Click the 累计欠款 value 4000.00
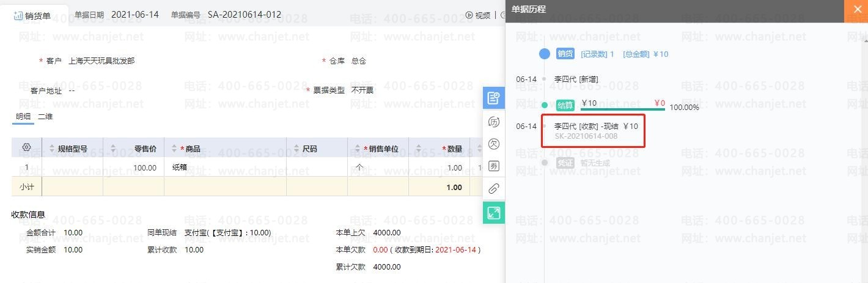 coord(387,266)
